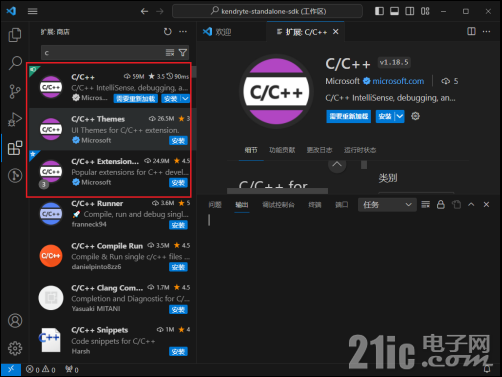Open the microsoft.com publisher link
The image size is (502, 377).
point(398,81)
